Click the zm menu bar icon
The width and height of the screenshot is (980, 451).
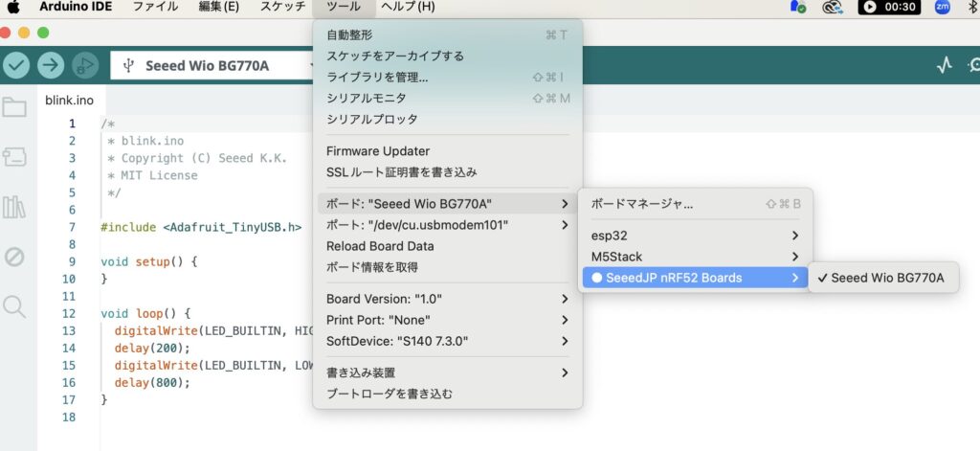tap(942, 7)
